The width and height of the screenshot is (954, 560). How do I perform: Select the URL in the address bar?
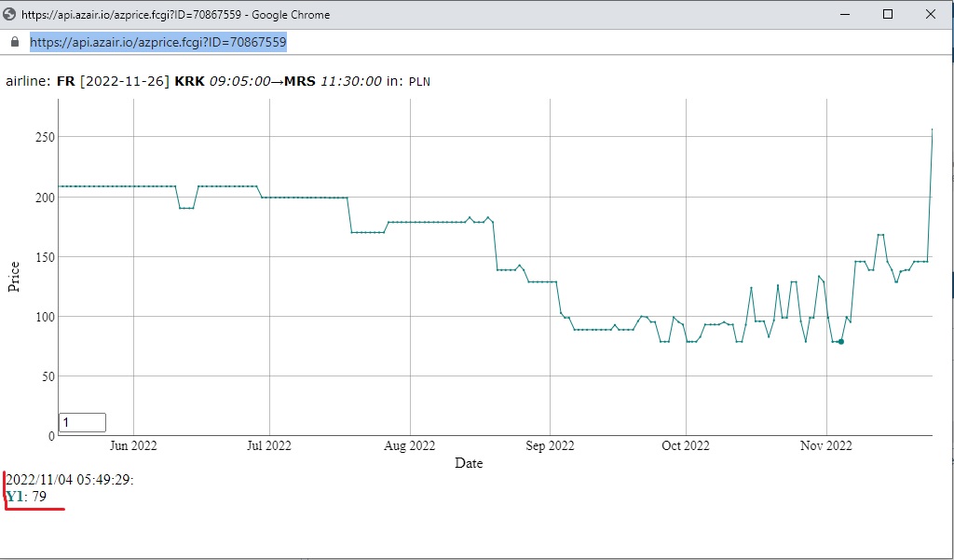[158, 42]
